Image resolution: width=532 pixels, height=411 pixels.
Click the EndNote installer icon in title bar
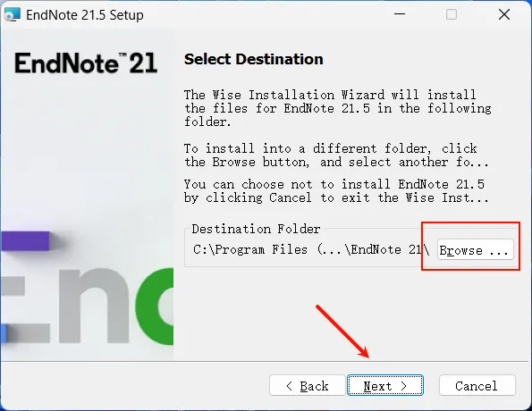13,14
